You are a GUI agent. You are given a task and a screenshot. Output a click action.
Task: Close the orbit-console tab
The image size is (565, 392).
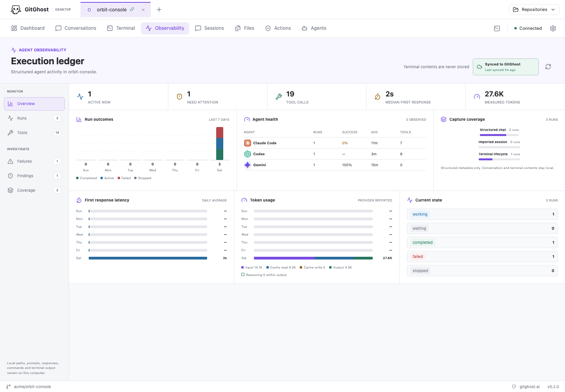pyautogui.click(x=143, y=10)
